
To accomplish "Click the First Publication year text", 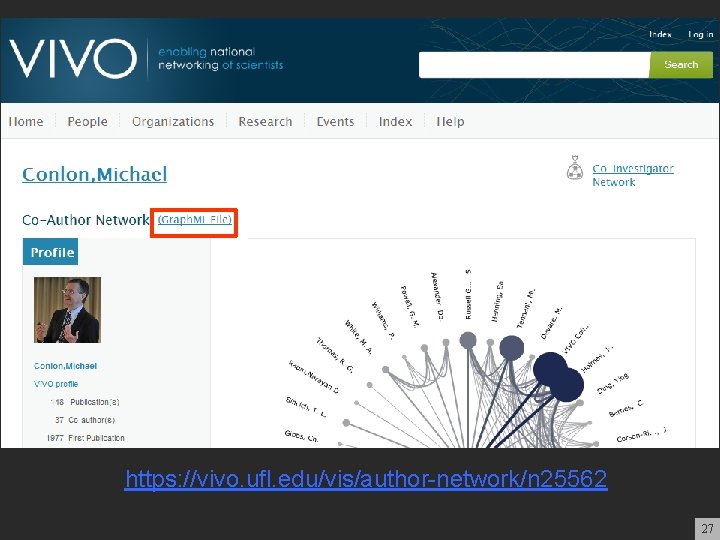I will [85, 438].
